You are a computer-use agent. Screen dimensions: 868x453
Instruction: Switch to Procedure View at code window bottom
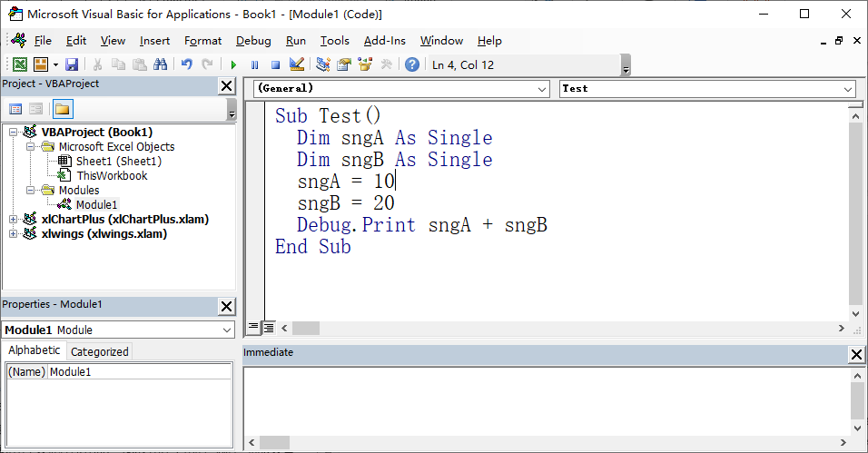(x=253, y=328)
